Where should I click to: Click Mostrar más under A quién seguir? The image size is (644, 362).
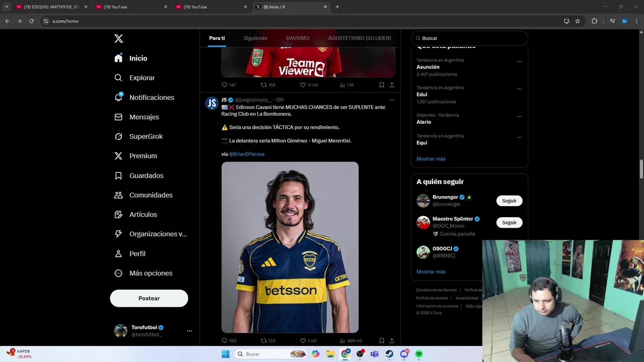click(x=431, y=272)
